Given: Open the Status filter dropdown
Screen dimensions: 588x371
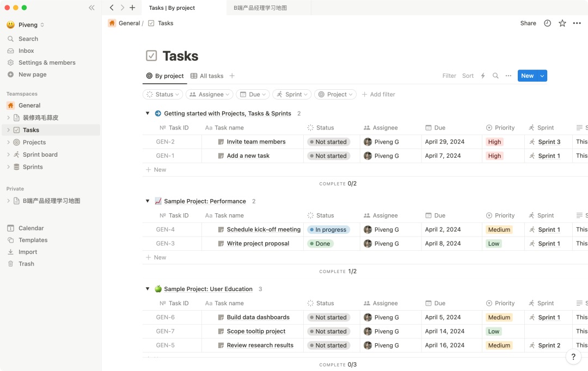Looking at the screenshot, I should [162, 95].
